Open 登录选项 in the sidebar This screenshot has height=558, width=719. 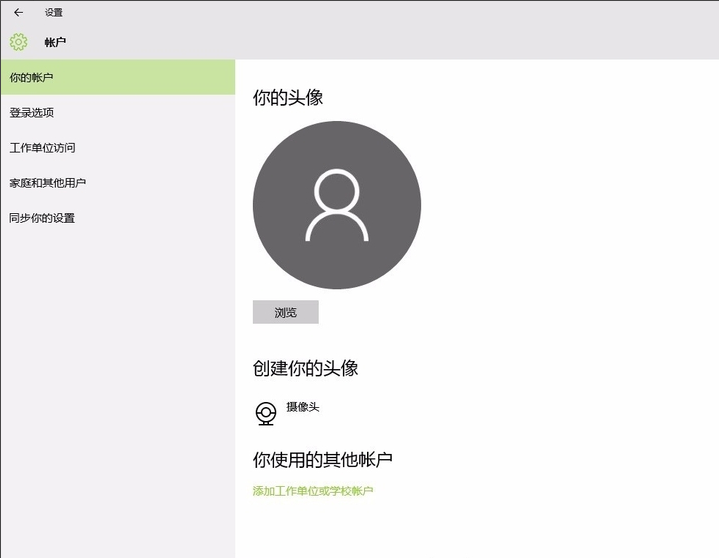tap(32, 113)
